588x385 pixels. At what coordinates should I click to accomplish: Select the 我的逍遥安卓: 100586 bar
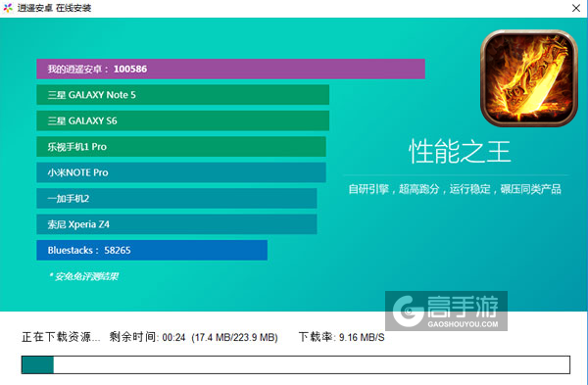pyautogui.click(x=230, y=69)
